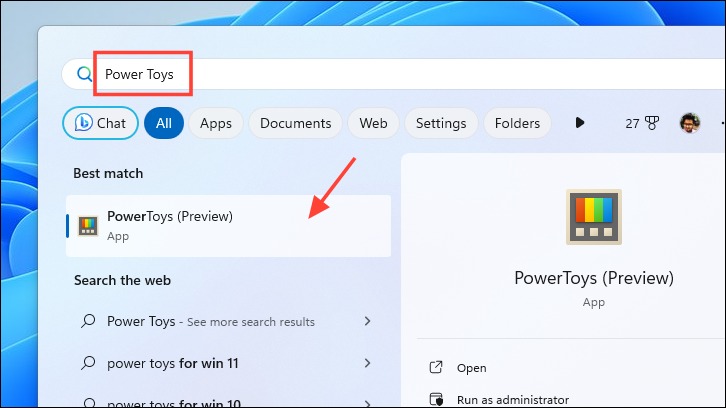
Task: Switch to the Web filter
Action: pyautogui.click(x=373, y=123)
